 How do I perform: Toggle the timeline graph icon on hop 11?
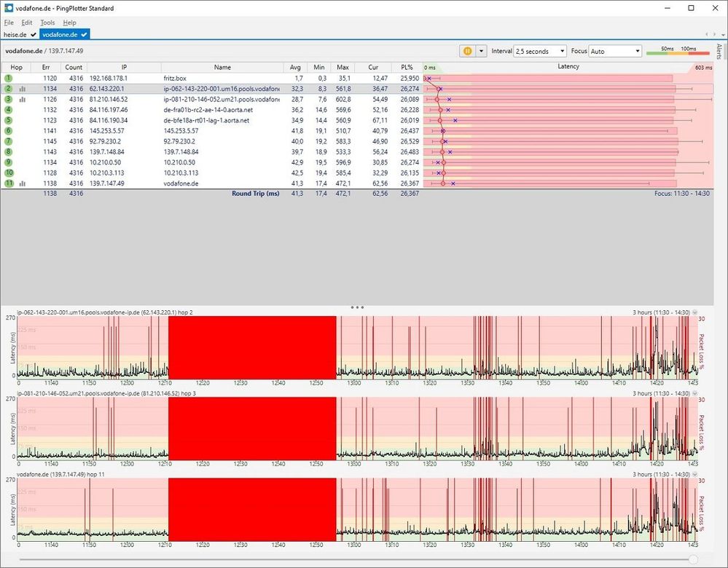click(23, 184)
